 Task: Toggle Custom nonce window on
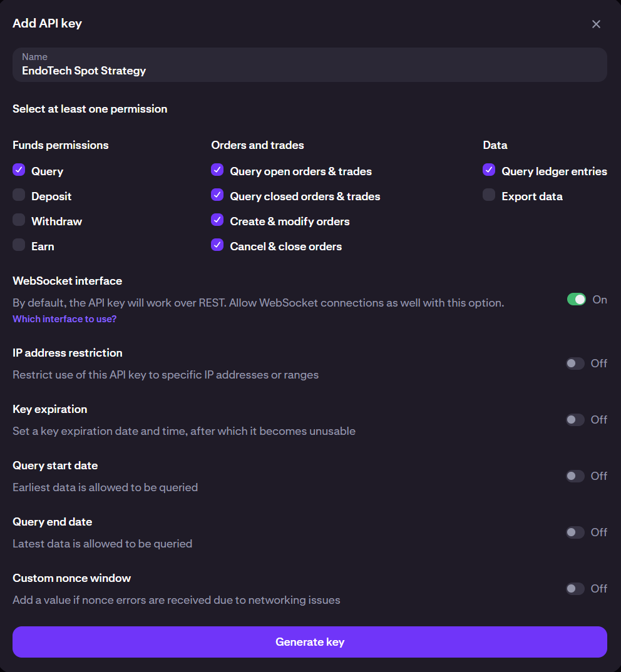coord(575,589)
